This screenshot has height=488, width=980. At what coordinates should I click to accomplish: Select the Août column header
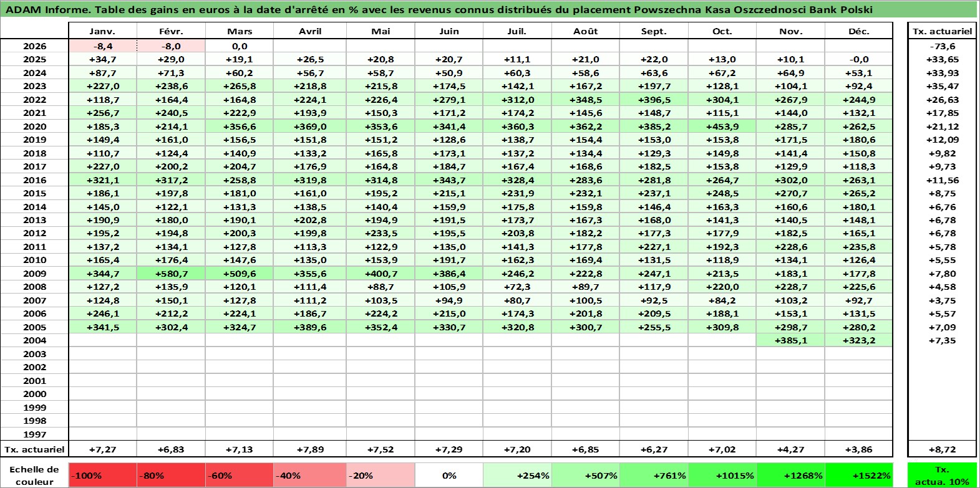coord(585,31)
